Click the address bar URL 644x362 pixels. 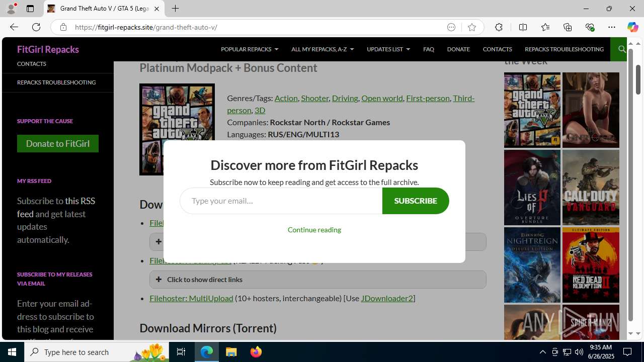pyautogui.click(x=146, y=27)
